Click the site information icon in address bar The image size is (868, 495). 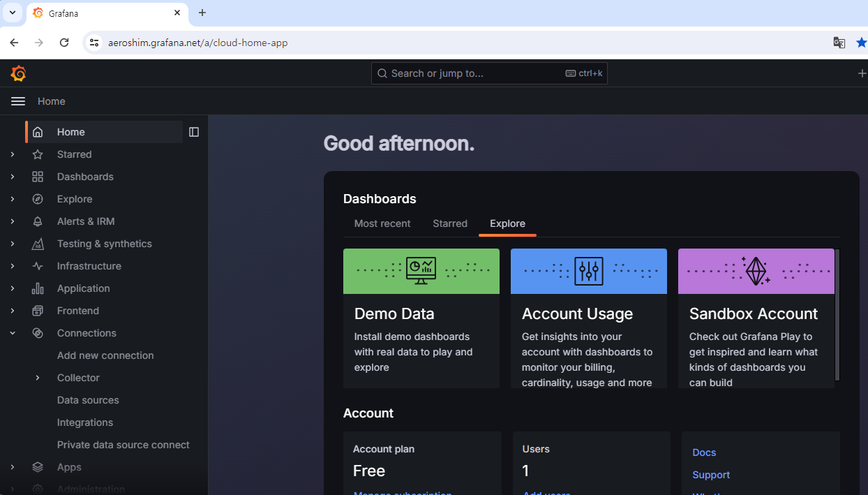coord(94,43)
